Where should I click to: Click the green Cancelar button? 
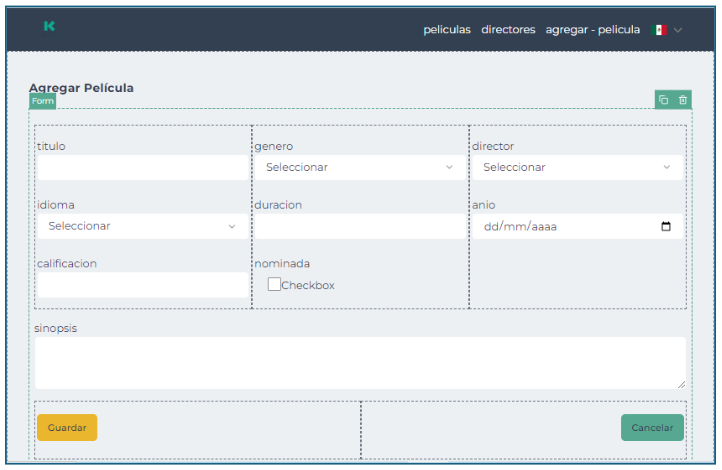[x=652, y=428]
